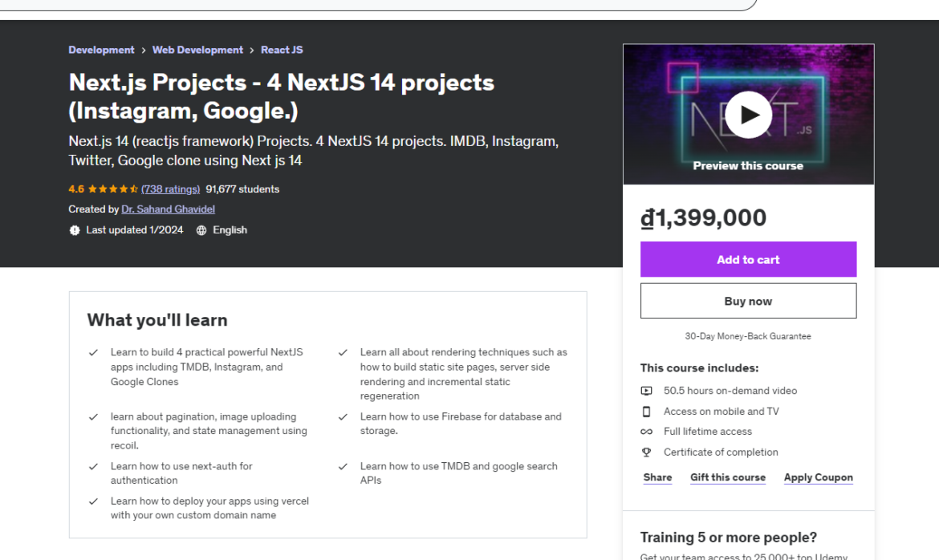Click the last updated globe icon
Image resolution: width=939 pixels, height=560 pixels.
tap(75, 230)
